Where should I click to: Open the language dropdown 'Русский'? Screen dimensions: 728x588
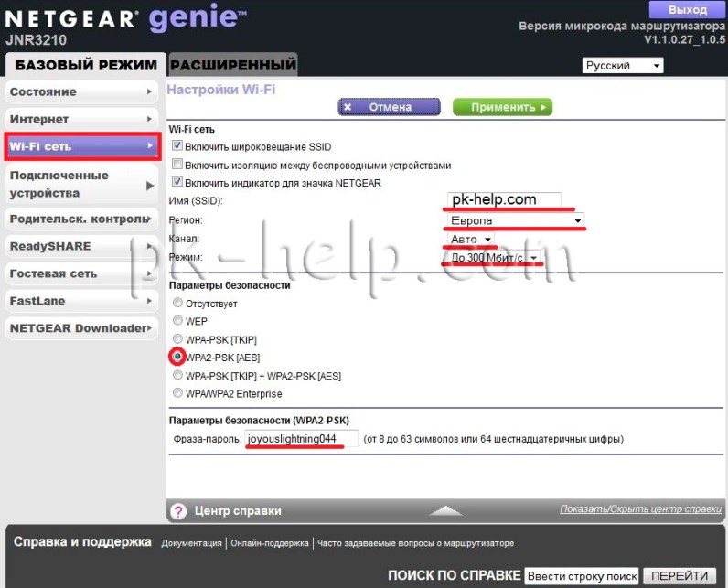623,66
